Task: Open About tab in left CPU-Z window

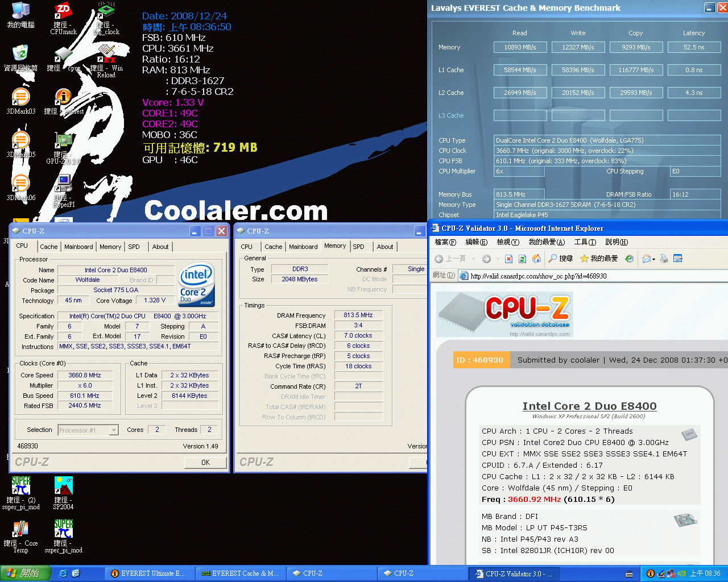Action: pyautogui.click(x=160, y=247)
